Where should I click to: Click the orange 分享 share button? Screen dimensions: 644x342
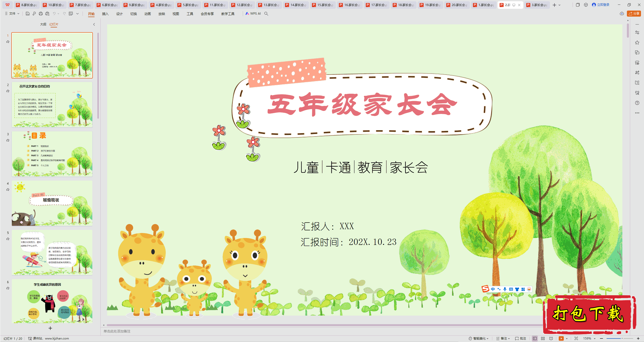pyautogui.click(x=634, y=14)
